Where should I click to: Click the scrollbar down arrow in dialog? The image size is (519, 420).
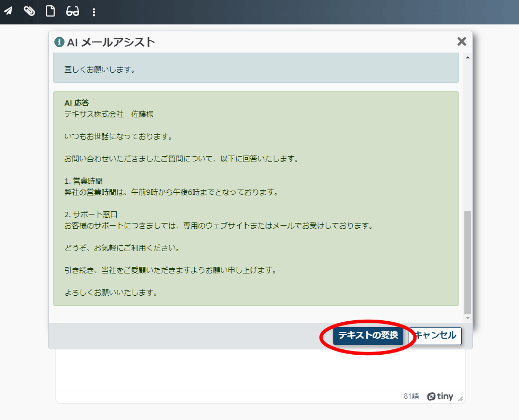click(468, 318)
